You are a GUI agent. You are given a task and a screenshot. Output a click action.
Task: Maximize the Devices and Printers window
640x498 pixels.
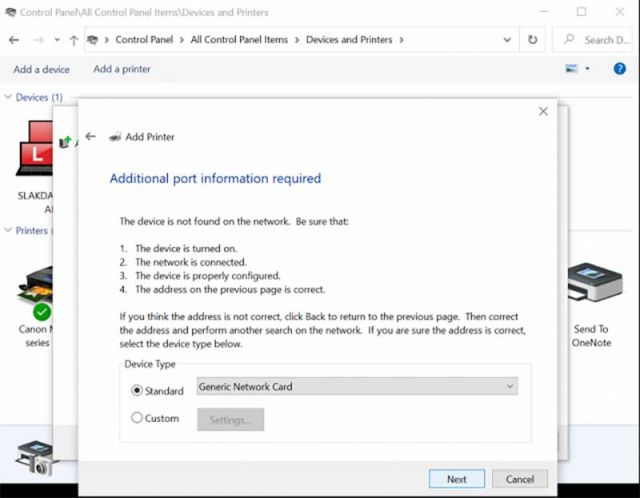pos(582,12)
